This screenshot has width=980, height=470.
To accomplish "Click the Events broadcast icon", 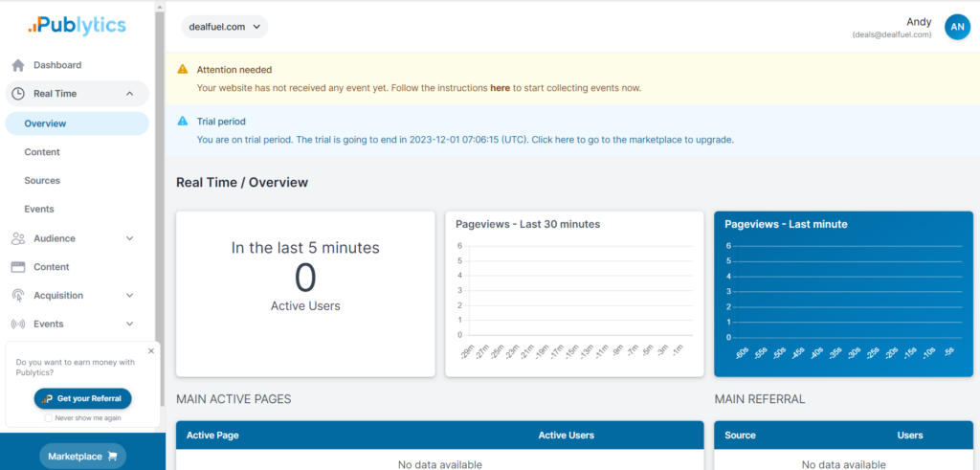I will pos(18,324).
